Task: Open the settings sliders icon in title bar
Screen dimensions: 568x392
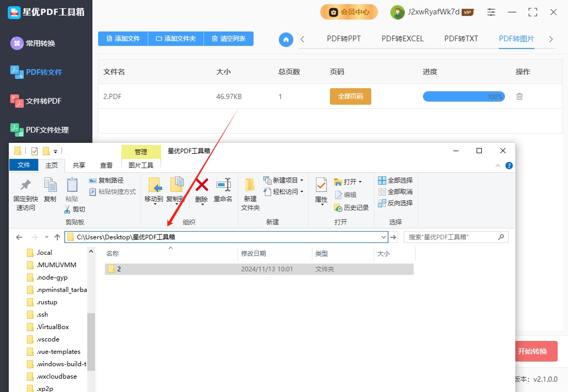Action: (491, 12)
